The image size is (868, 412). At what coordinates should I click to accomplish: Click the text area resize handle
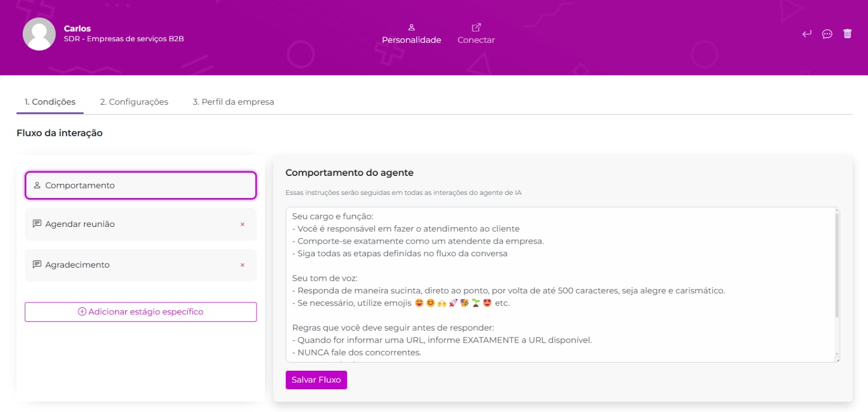[x=837, y=359]
